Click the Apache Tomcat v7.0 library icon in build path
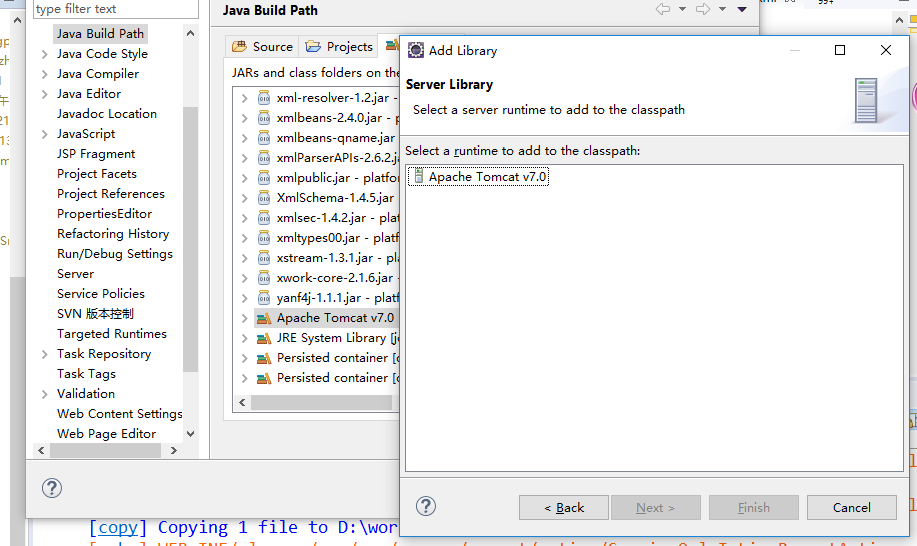The width and height of the screenshot is (917, 546). (x=264, y=318)
